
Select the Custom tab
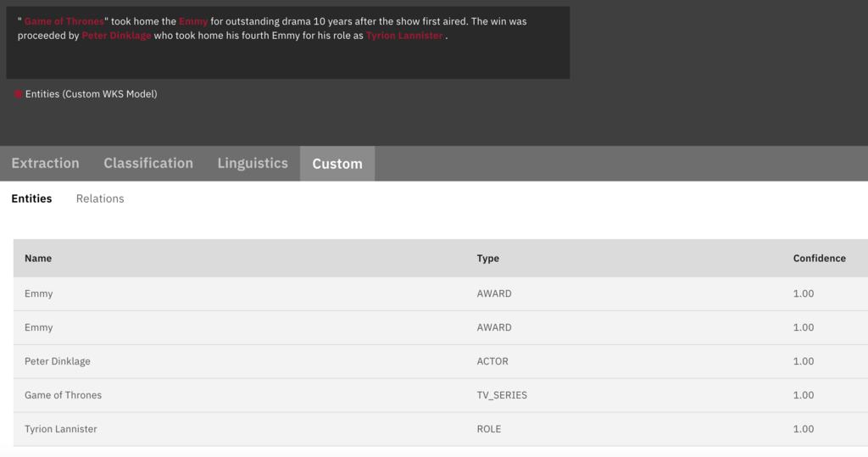click(x=337, y=164)
